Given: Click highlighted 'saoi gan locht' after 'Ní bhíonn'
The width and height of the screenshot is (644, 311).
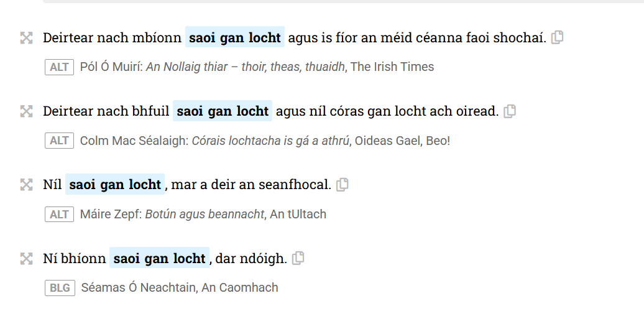Looking at the screenshot, I should pyautogui.click(x=159, y=258).
